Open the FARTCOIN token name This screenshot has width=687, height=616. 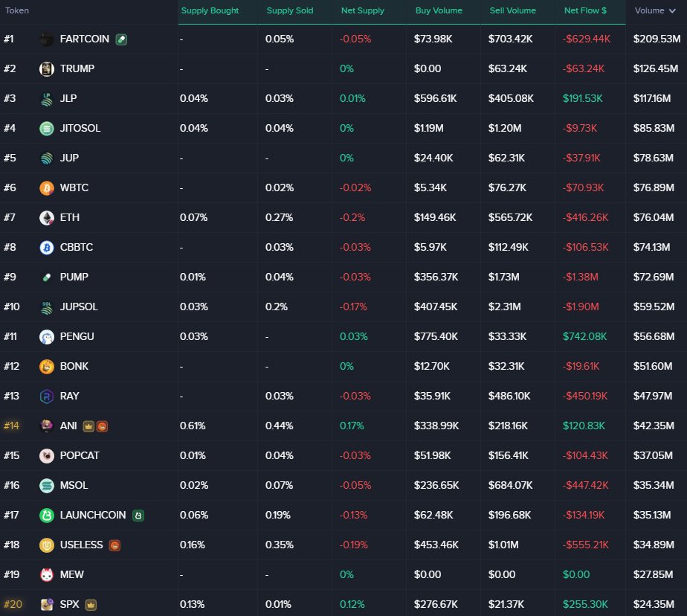tap(85, 39)
